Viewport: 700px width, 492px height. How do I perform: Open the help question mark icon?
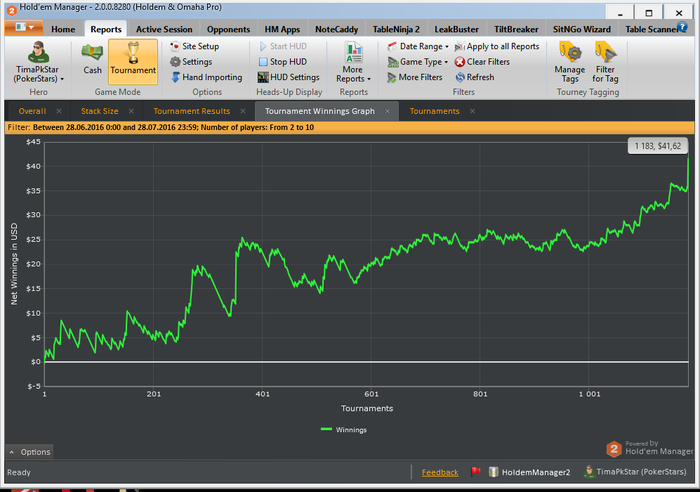(682, 27)
